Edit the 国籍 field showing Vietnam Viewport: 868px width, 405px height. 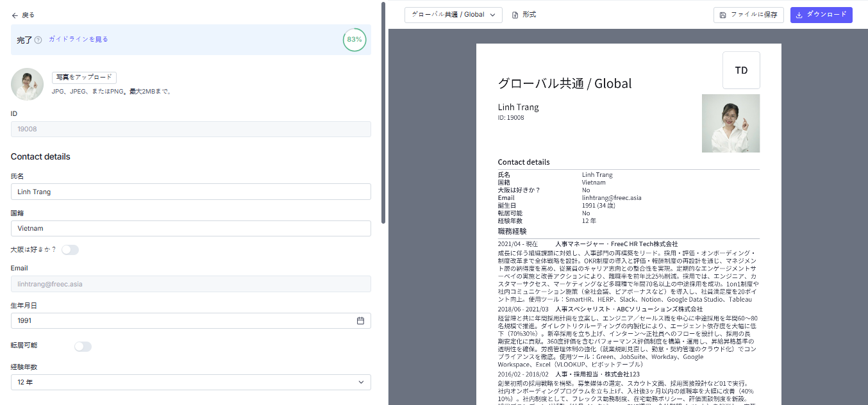[x=191, y=228]
